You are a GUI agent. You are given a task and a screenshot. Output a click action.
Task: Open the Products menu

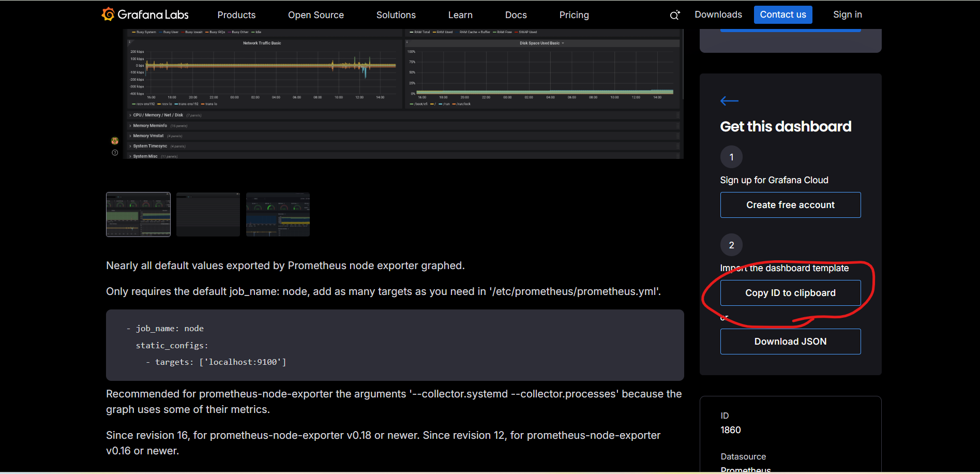[x=236, y=15]
